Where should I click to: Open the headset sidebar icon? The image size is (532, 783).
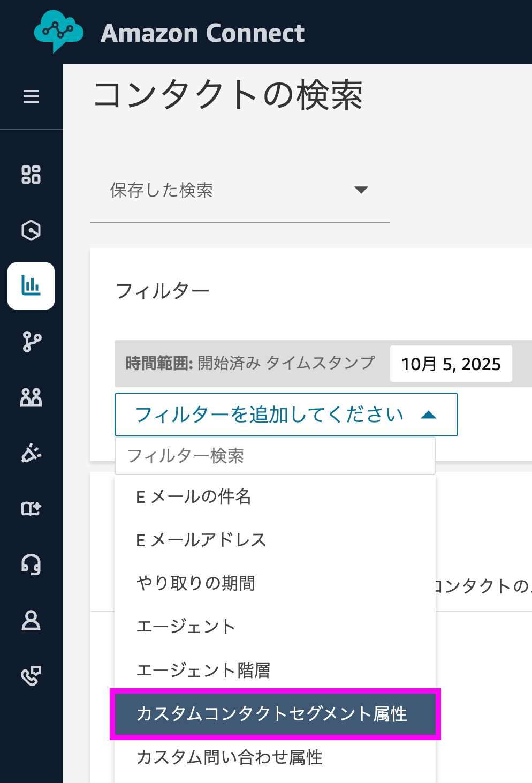click(x=31, y=564)
